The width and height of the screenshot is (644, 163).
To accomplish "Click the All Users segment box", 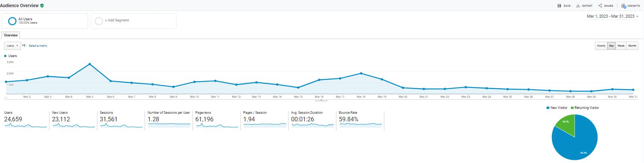I will 45,21.
